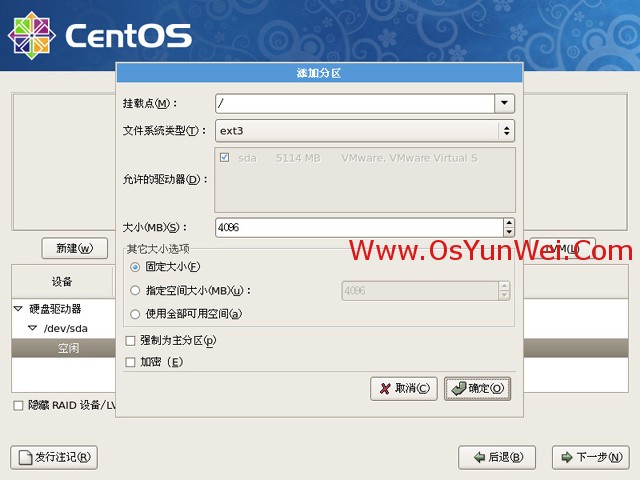Increase the partition size with stepper up
640x480 pixels.
[x=509, y=223]
